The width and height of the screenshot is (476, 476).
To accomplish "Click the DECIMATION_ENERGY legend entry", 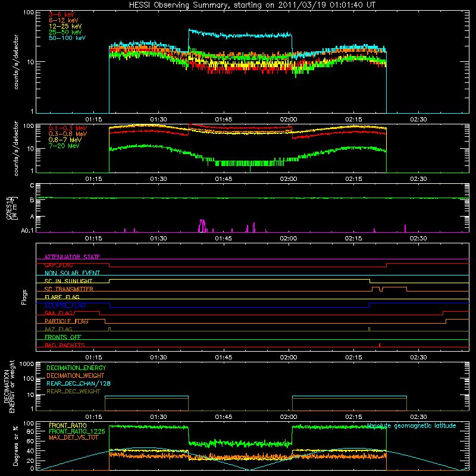I will coord(76,368).
